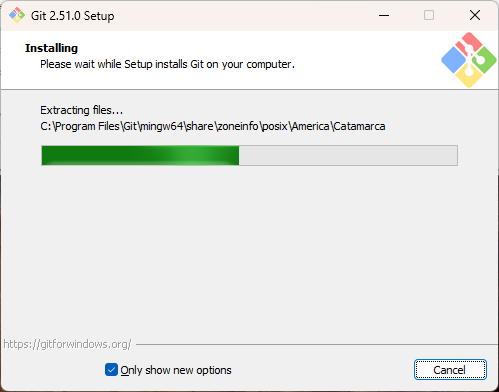
Task: Click the empty grey portion of progress bar
Action: [x=348, y=155]
